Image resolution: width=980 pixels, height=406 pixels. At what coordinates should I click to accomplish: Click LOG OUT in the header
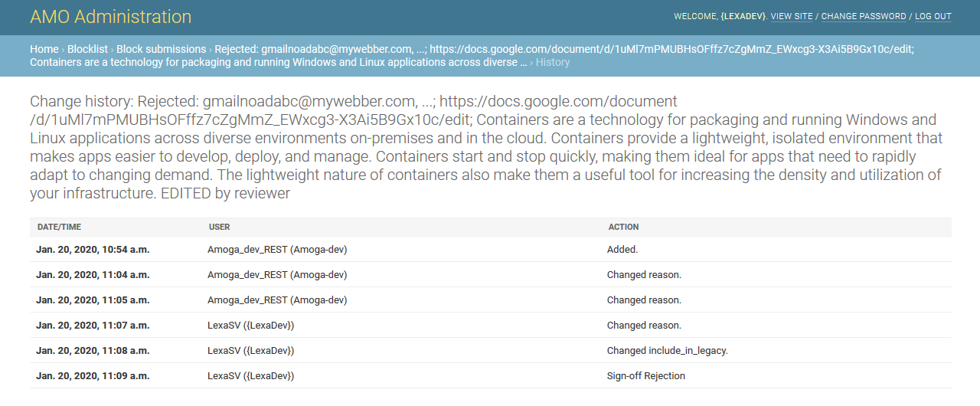(933, 16)
